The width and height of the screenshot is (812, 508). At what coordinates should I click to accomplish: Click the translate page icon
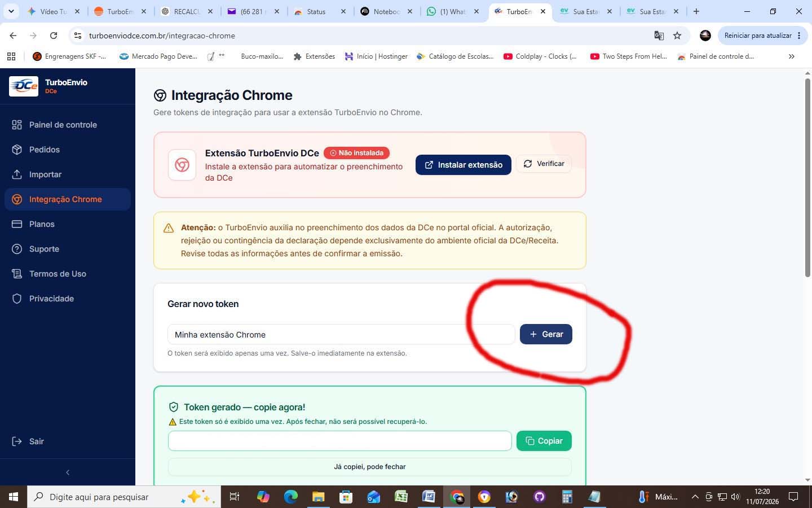click(x=659, y=36)
